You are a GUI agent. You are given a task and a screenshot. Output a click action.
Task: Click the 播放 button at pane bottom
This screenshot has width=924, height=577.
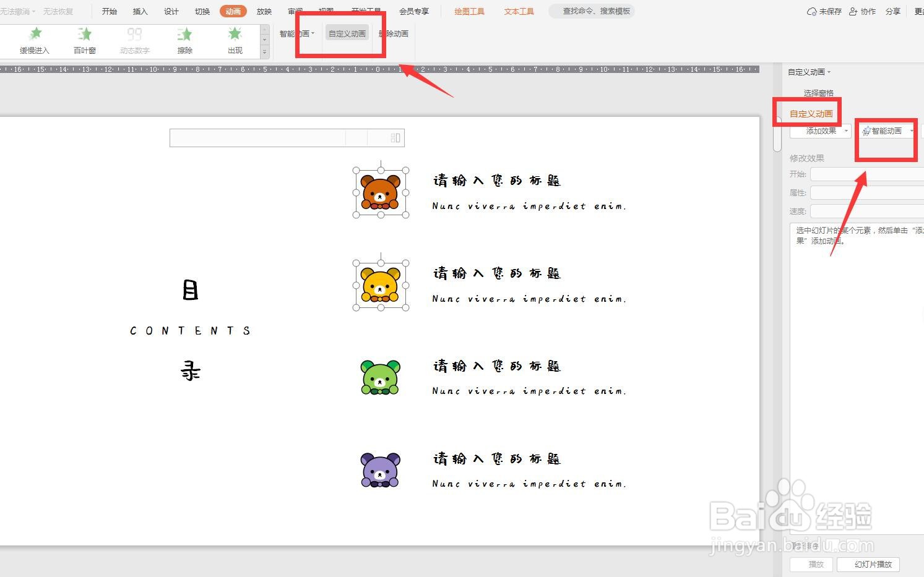click(x=811, y=565)
